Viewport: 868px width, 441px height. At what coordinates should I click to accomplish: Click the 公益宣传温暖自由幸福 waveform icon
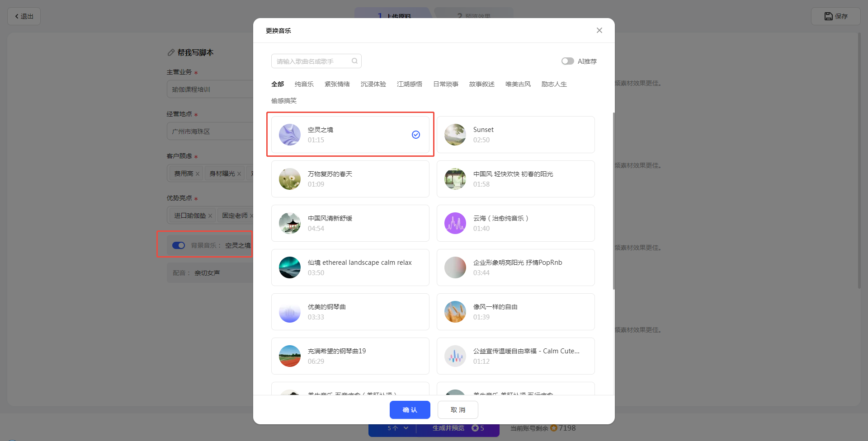coord(455,356)
